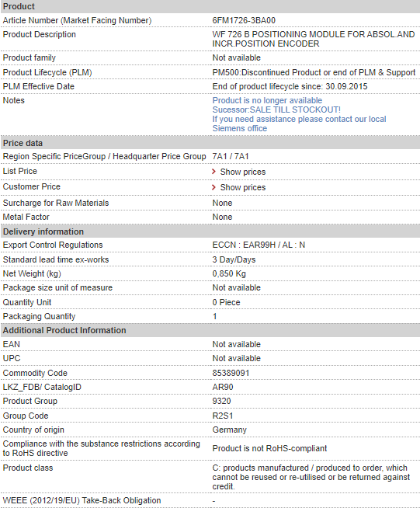The height and width of the screenshot is (508, 420).
Task: Click the red arrow beside List Price
Action: coord(213,172)
